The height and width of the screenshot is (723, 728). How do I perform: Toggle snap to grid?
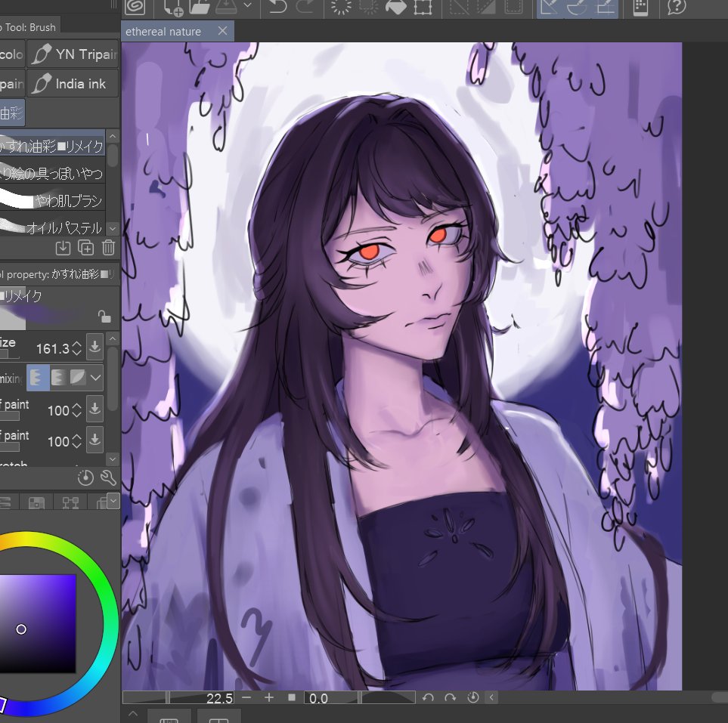605,8
